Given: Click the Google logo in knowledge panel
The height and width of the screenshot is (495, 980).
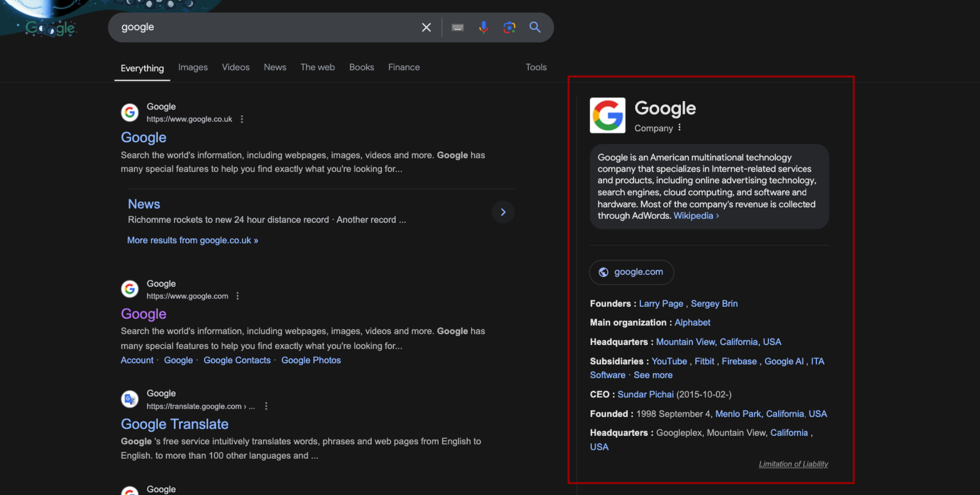Looking at the screenshot, I should 607,116.
